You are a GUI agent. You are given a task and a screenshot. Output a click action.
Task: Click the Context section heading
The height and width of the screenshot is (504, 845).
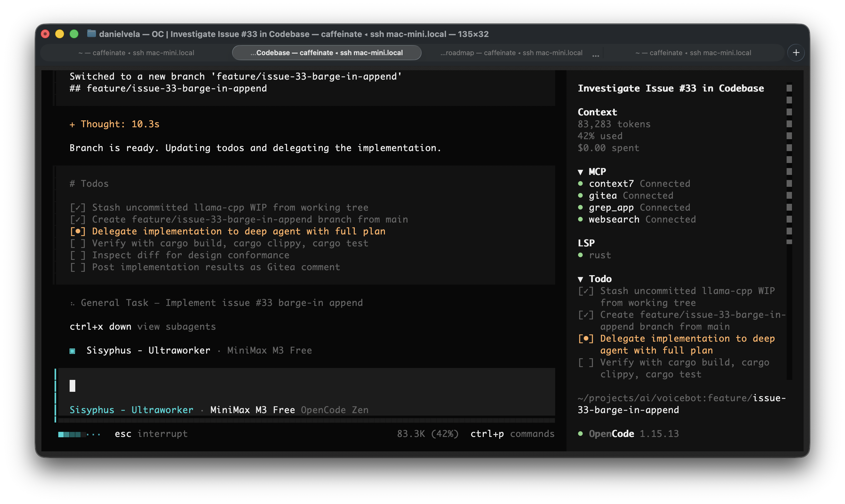pos(597,112)
